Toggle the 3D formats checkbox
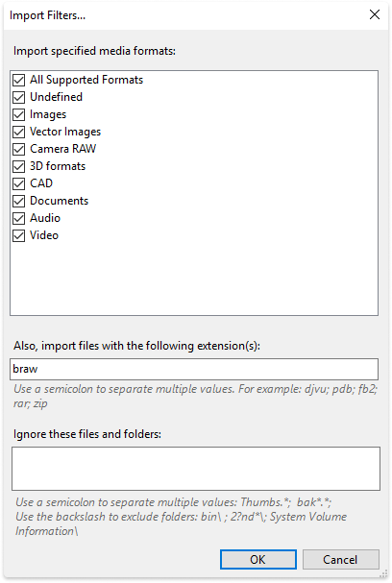The height and width of the screenshot is (583, 392). (19, 166)
